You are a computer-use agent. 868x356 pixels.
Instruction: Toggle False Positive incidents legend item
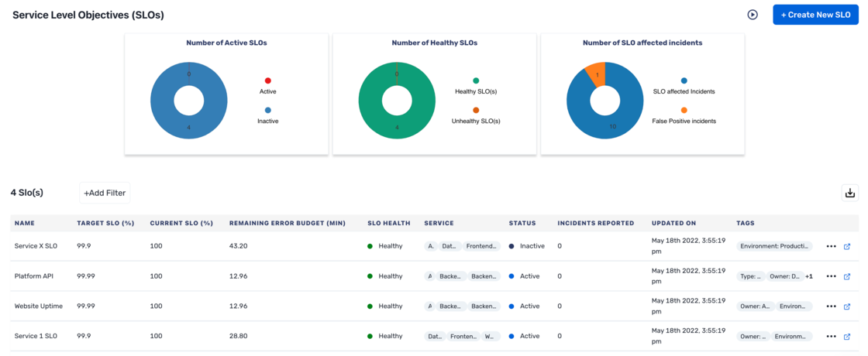click(684, 115)
